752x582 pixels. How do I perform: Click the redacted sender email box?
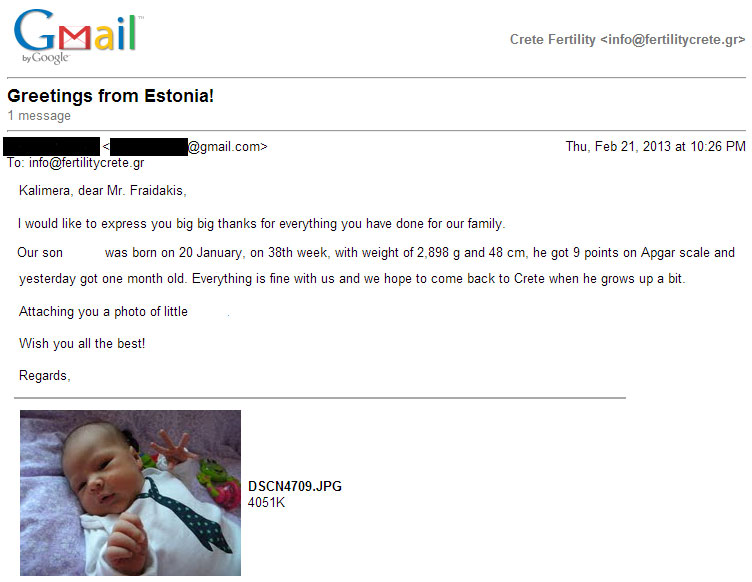(149, 147)
